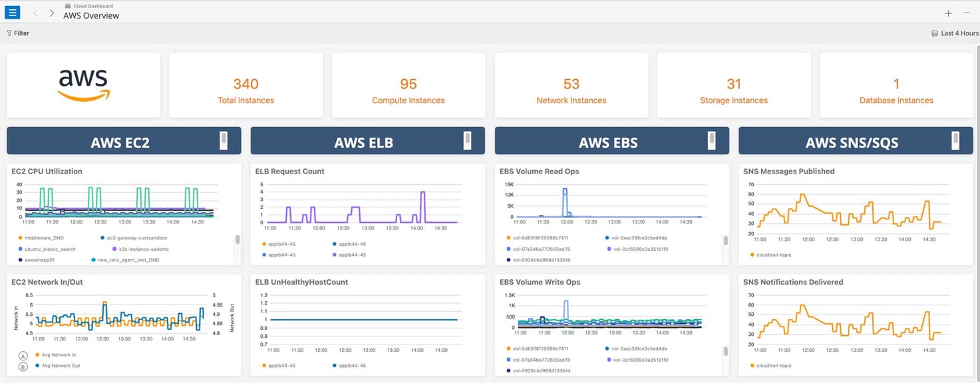Click EC2 CPU Utilization legend scrollbar
Image resolution: width=980 pixels, height=383 pixels.
tap(238, 239)
